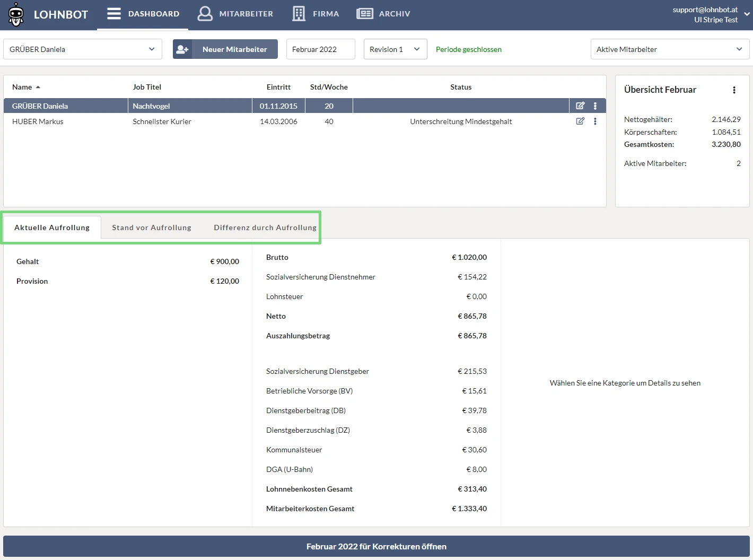
Task: Select Lohnnebenkosten Gesamt row
Action: [376, 489]
